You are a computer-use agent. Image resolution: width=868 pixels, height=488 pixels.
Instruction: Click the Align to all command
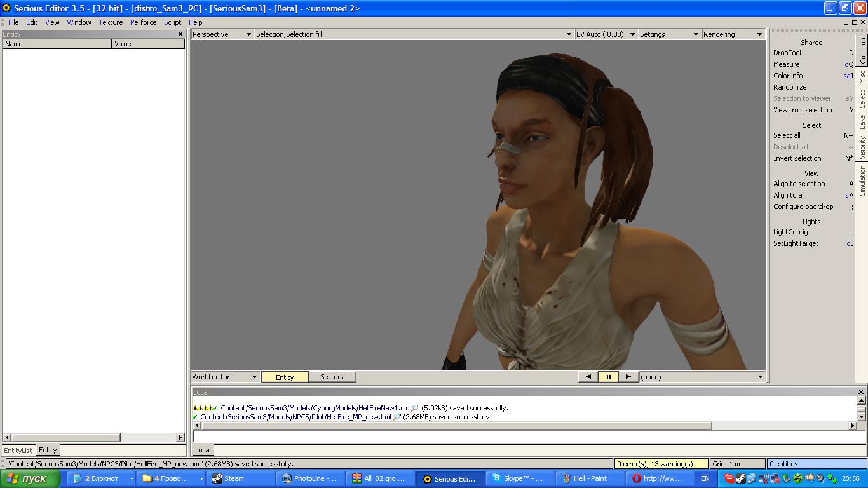click(x=813, y=195)
